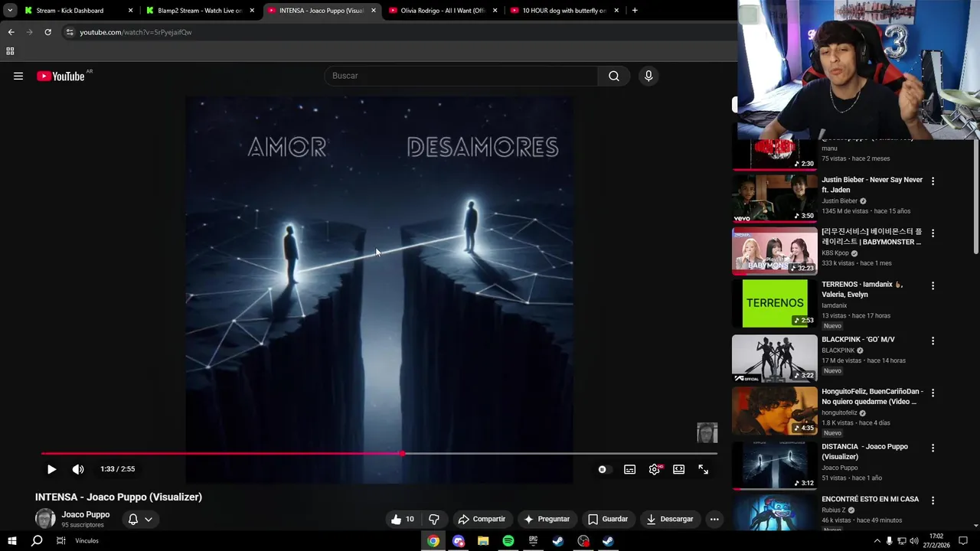Open the Windows notification center
This screenshot has height=551, width=980.
pyautogui.click(x=962, y=541)
